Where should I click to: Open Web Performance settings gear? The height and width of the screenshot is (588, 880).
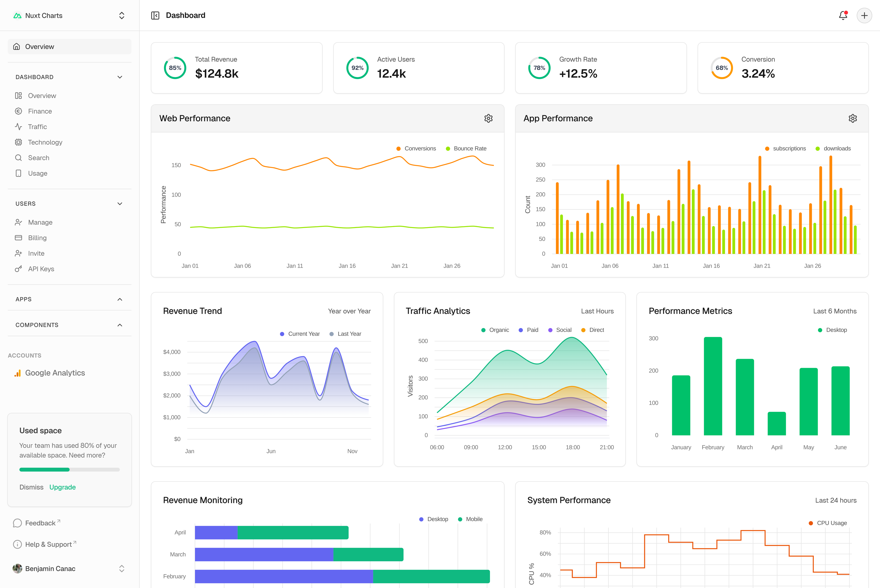(488, 119)
